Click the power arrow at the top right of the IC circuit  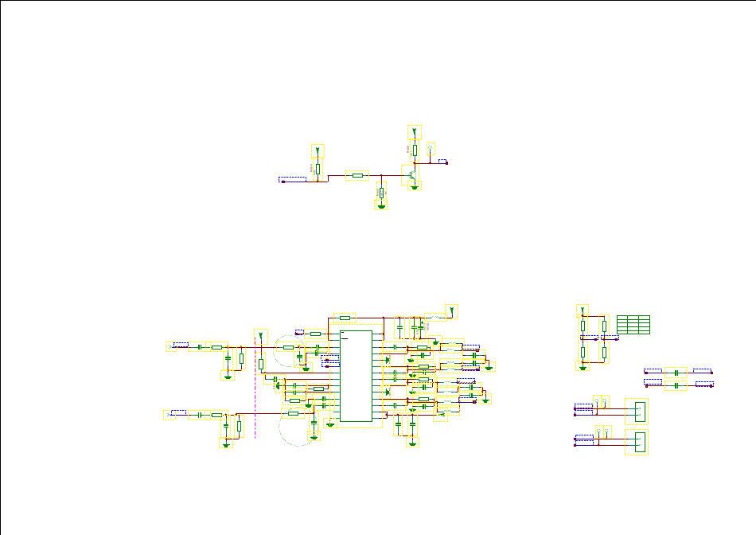point(452,311)
